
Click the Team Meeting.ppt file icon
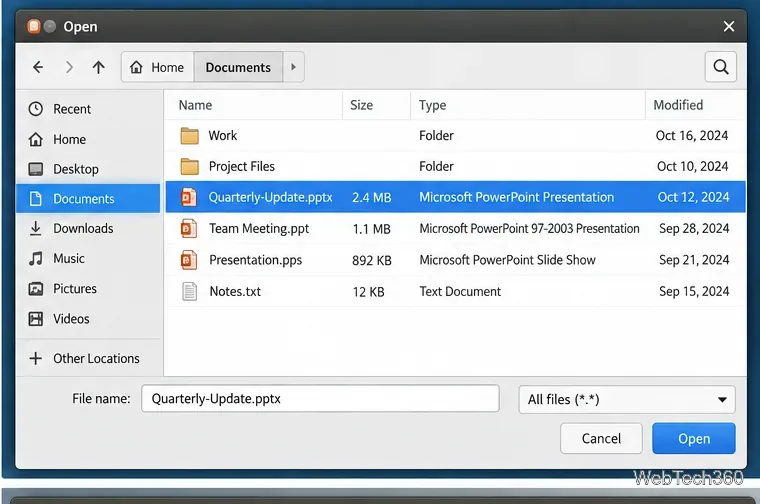[x=189, y=229]
